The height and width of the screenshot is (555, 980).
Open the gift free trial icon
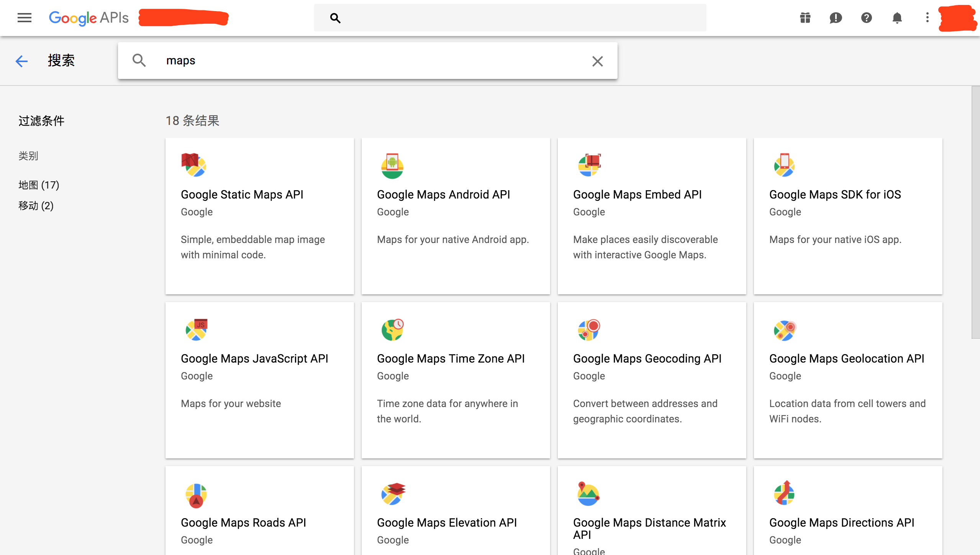(805, 18)
